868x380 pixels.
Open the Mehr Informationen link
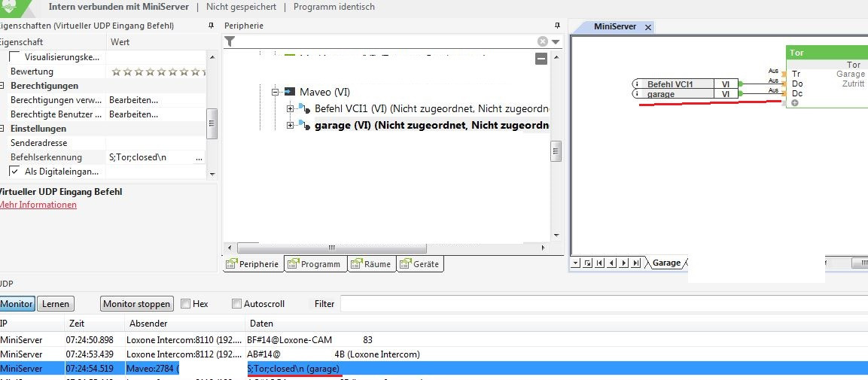click(37, 205)
